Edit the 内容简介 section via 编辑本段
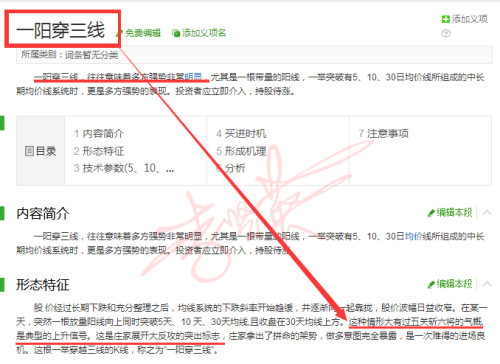Screen dimensions: 500x364 [450, 212]
